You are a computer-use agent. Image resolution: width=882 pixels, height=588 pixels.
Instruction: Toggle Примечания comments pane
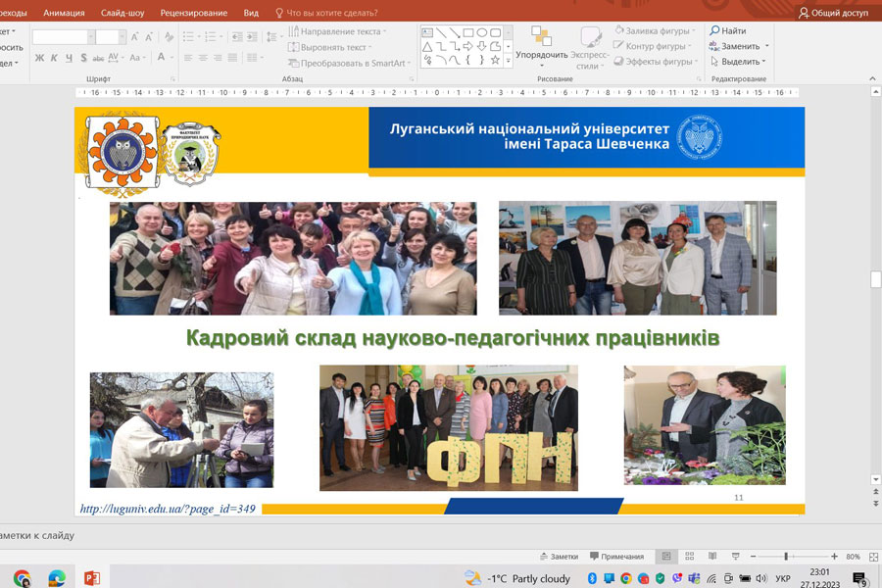tap(615, 557)
